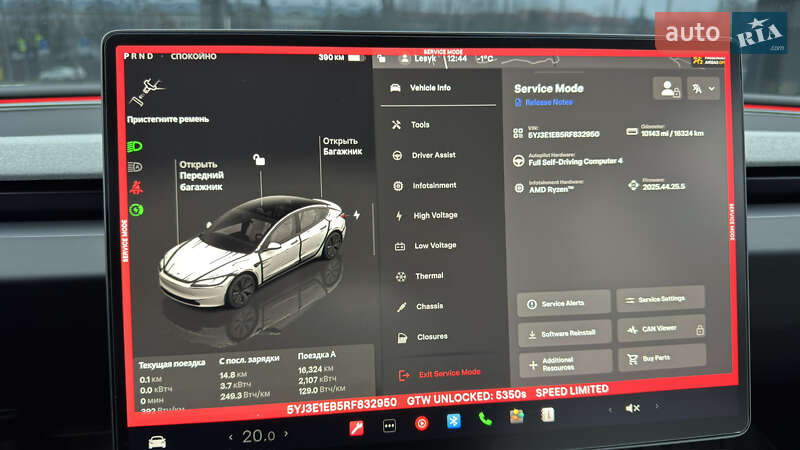The width and height of the screenshot is (800, 450).
Task: Tap the Lesyk driver profile
Action: tap(418, 59)
